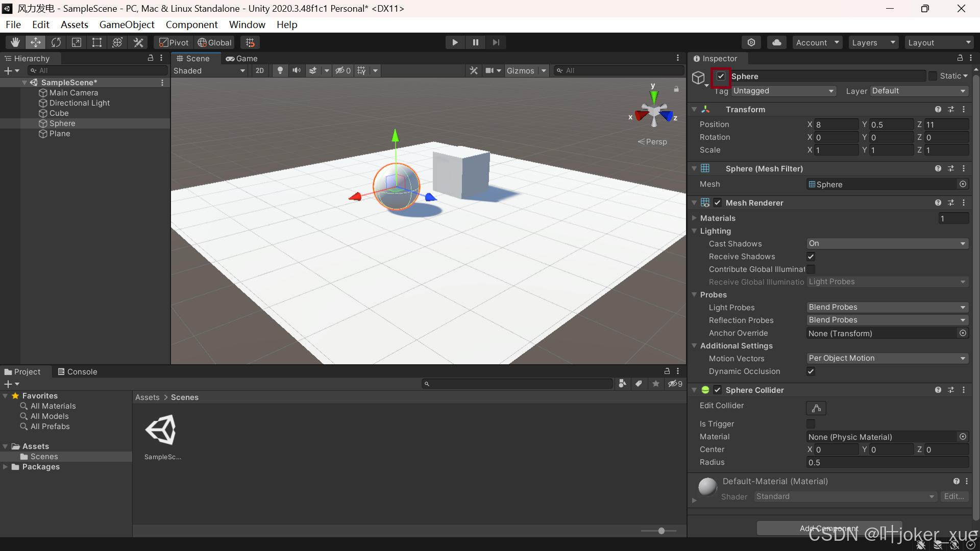
Task: Uncheck the Receive Shadows checkbox
Action: tap(811, 257)
